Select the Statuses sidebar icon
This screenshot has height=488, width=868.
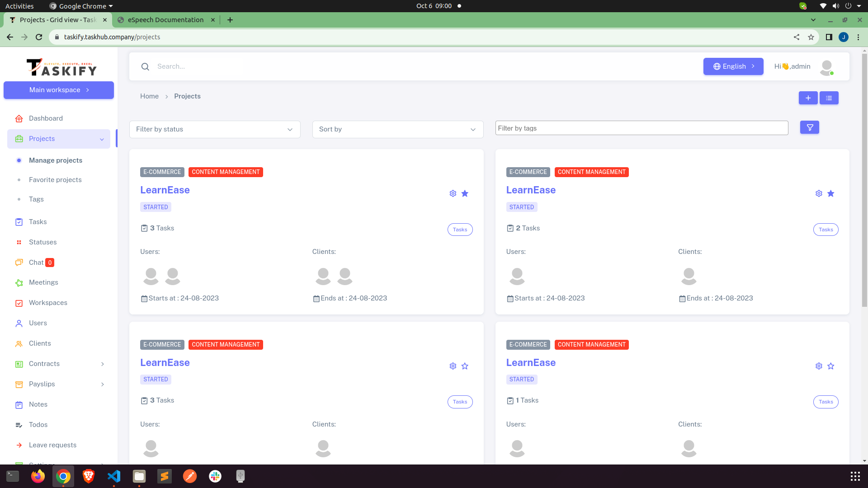[x=19, y=242]
